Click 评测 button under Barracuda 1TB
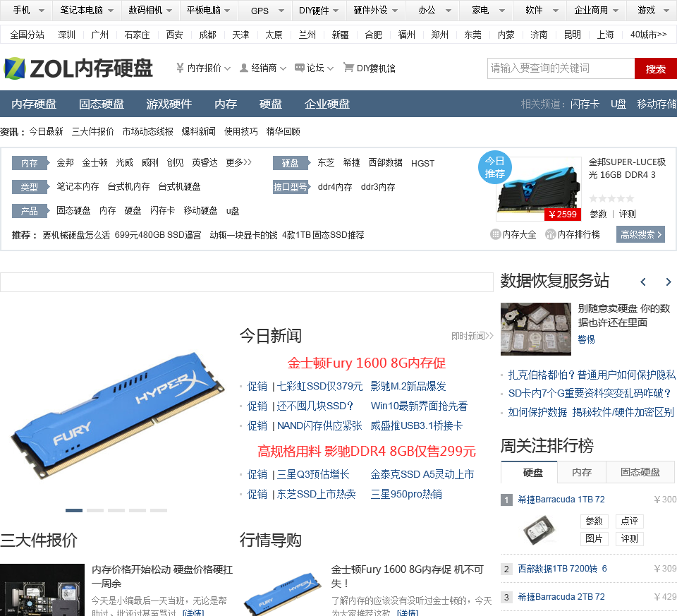The width and height of the screenshot is (677, 616). tap(629, 538)
